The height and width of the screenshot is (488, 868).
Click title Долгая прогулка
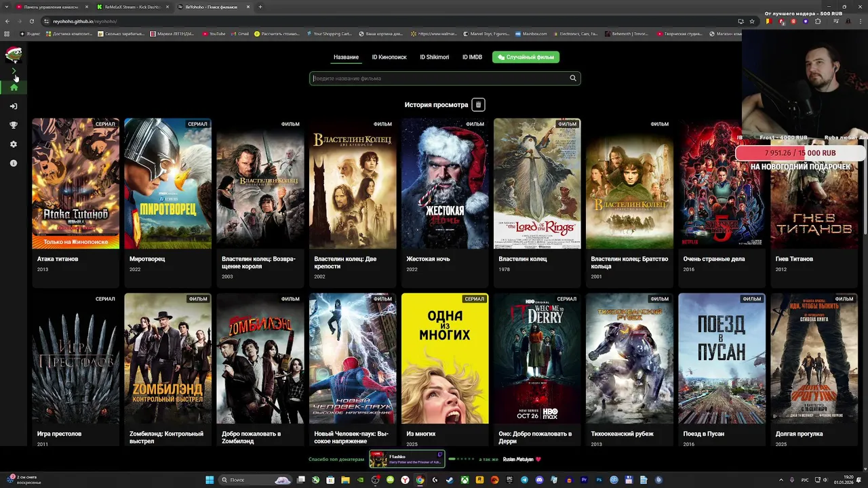click(x=799, y=434)
